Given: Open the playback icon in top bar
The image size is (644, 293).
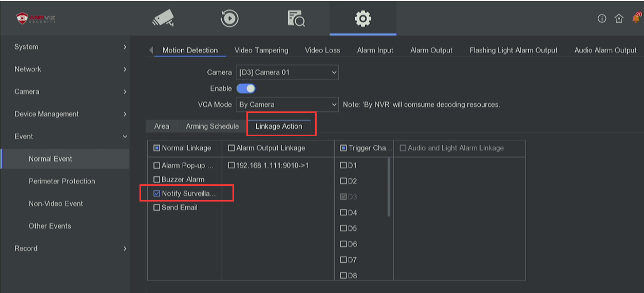Looking at the screenshot, I should [x=229, y=18].
